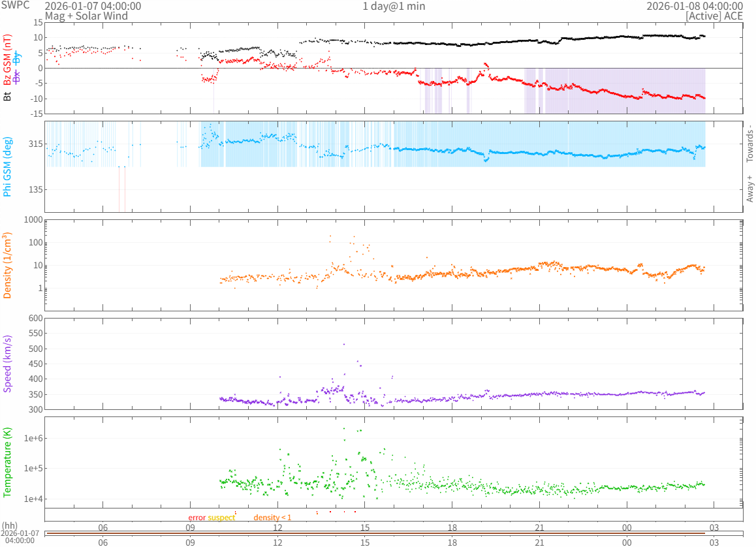The width and height of the screenshot is (756, 547).
Task: Click the start time 2026-01-07 04:00:00 at top
Action: click(92, 6)
